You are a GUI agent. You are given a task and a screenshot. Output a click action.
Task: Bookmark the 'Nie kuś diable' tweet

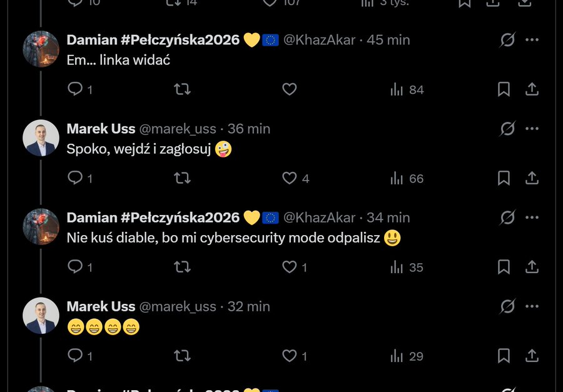(x=504, y=267)
